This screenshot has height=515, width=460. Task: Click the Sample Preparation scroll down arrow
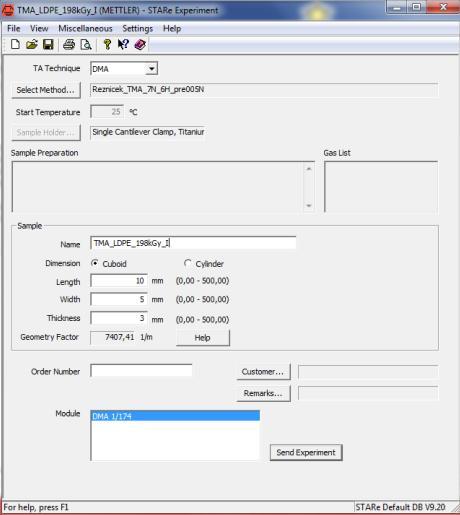click(309, 205)
